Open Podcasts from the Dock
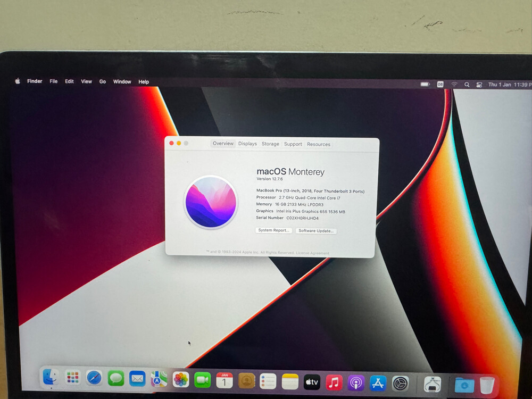Screen dimensions: 532x399 pos(356,384)
